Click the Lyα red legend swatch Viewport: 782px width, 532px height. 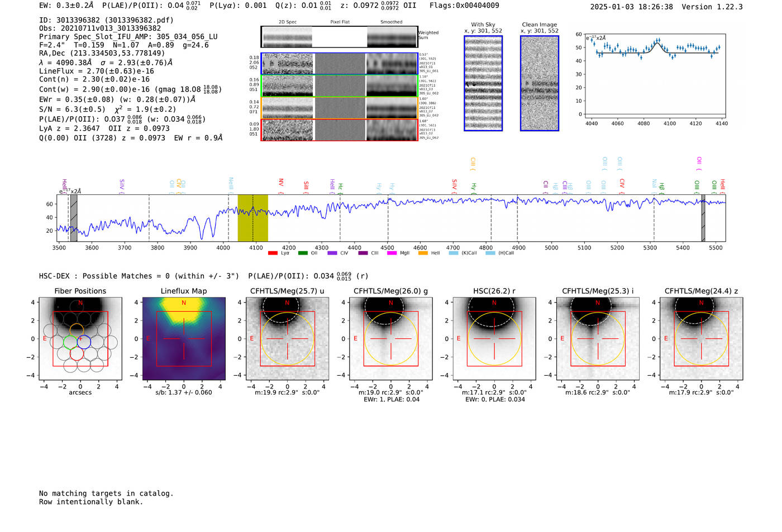click(273, 253)
